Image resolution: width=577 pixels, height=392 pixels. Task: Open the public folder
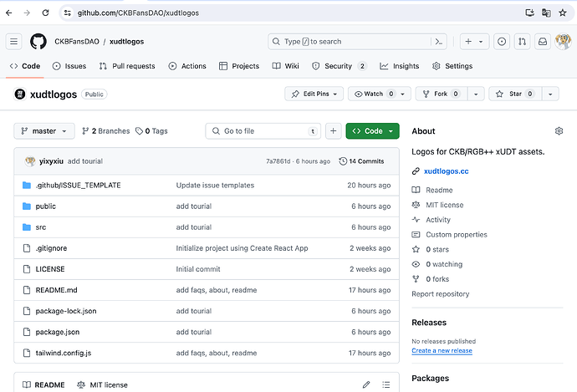[x=46, y=206]
